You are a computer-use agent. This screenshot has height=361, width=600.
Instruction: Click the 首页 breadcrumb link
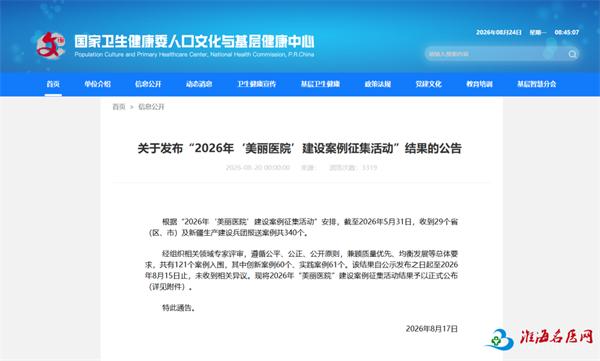(x=119, y=107)
